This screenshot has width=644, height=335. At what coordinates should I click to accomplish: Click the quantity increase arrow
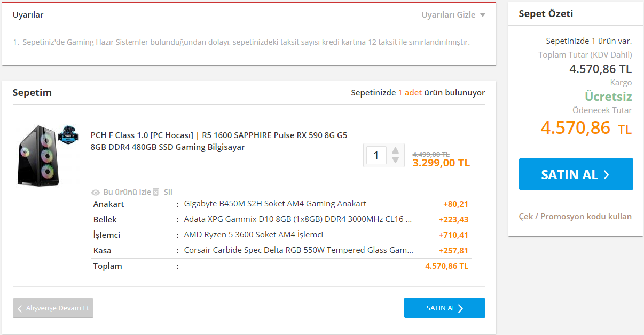click(x=395, y=150)
